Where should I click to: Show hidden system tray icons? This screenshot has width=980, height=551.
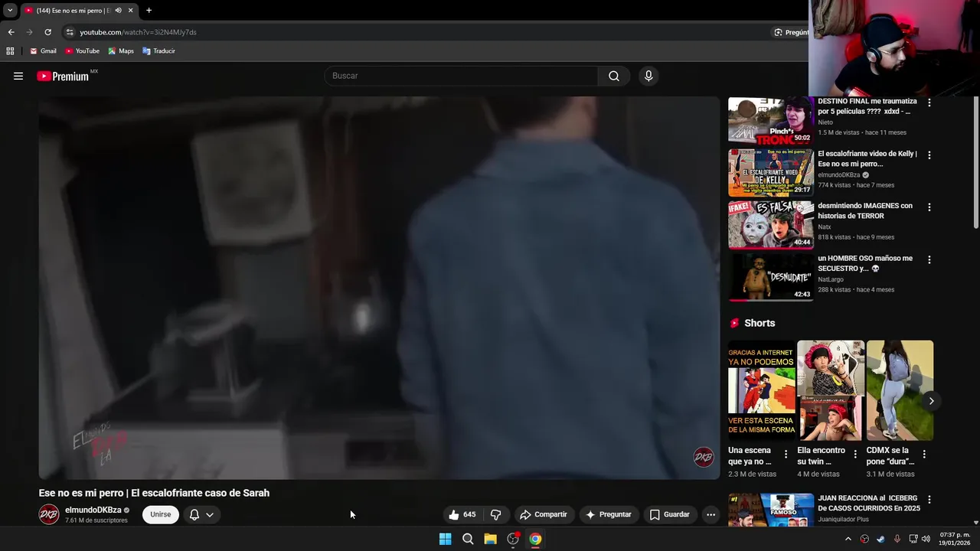[x=848, y=539]
